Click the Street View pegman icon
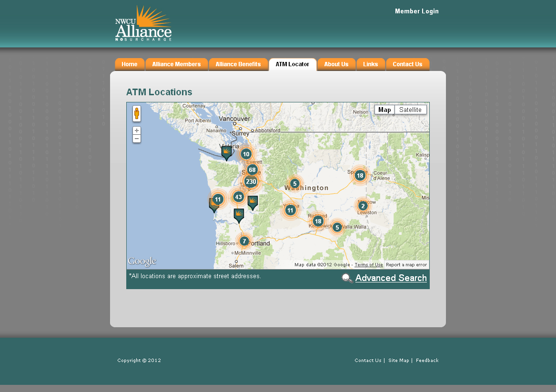Screen dimensions: 556x392 pos(137,113)
